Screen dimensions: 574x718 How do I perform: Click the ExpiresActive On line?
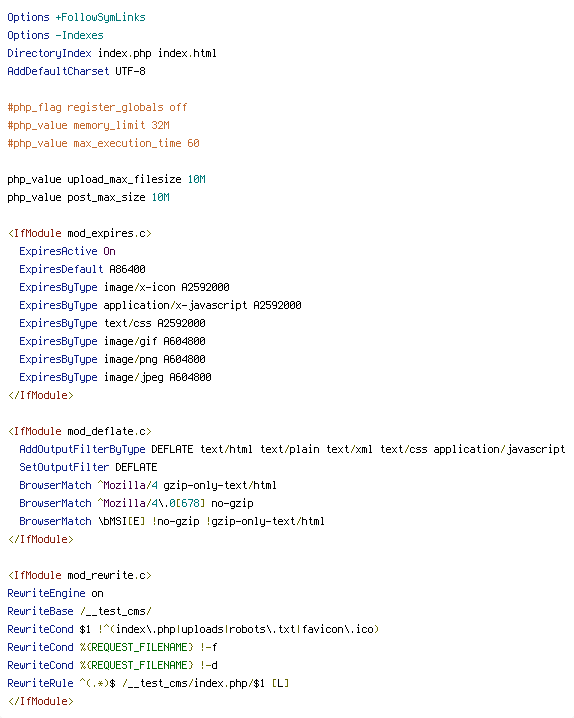click(67, 251)
